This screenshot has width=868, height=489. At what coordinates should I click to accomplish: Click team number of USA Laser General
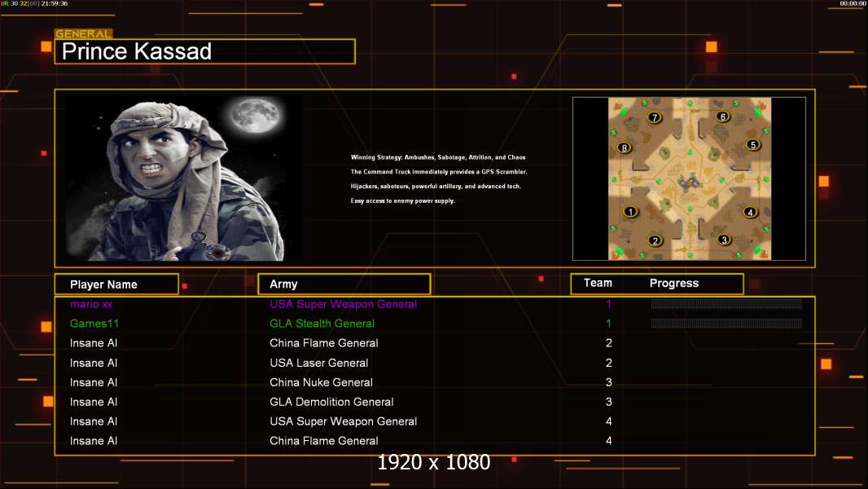click(609, 363)
